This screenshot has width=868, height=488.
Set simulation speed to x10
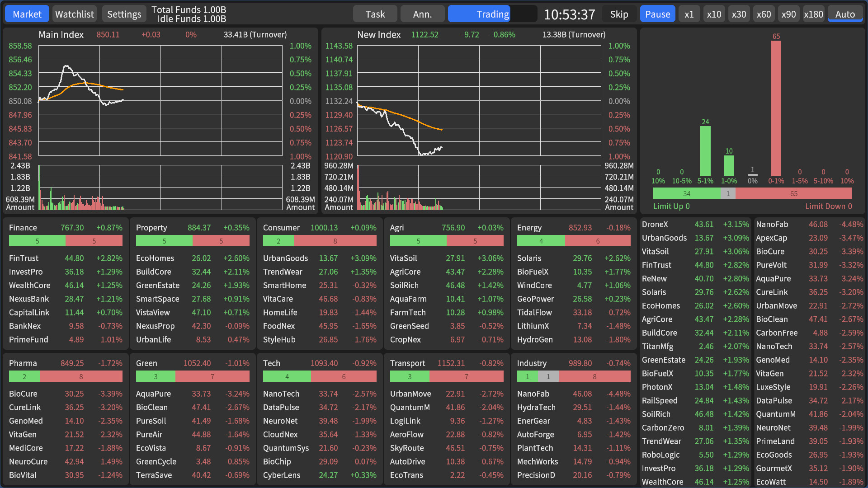point(714,14)
